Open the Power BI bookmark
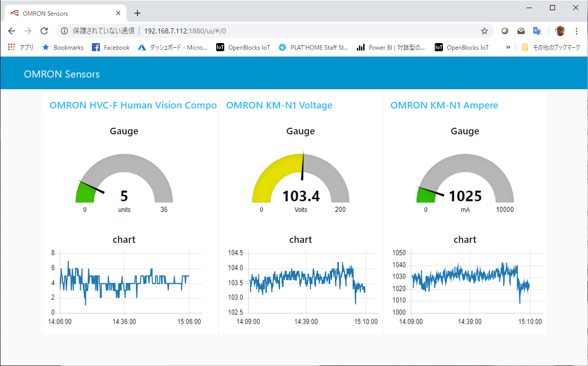The width and height of the screenshot is (588, 366). click(x=391, y=47)
